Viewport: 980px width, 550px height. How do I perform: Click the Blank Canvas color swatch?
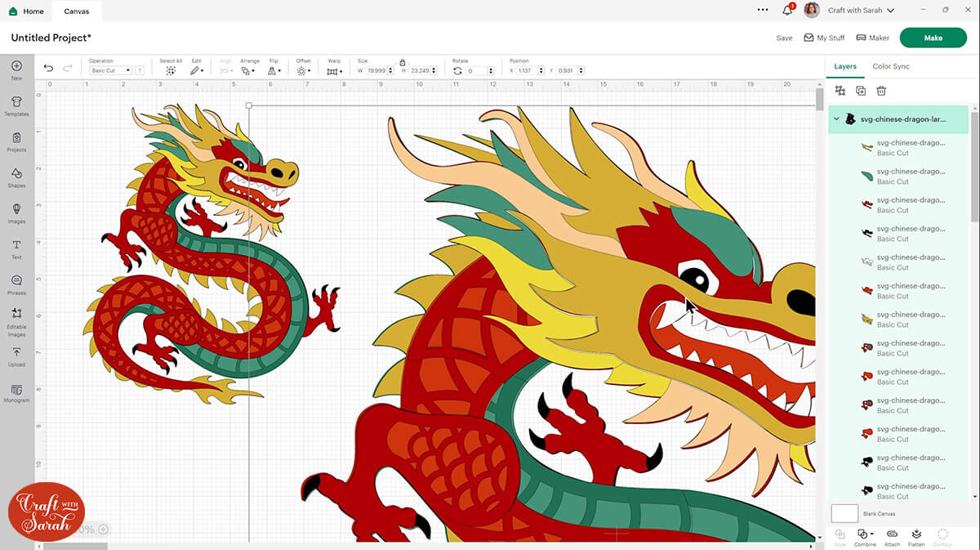tap(844, 513)
